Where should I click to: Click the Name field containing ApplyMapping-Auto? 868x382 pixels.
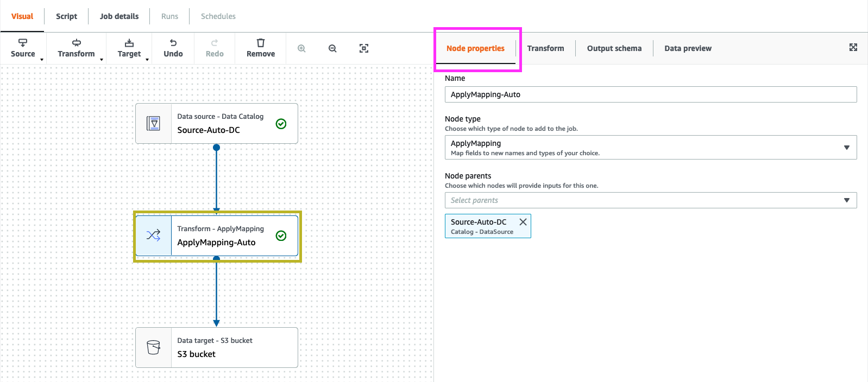tap(650, 94)
